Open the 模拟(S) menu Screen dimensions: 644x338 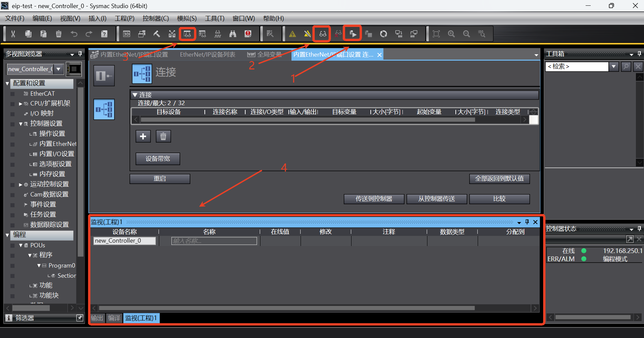(187, 18)
